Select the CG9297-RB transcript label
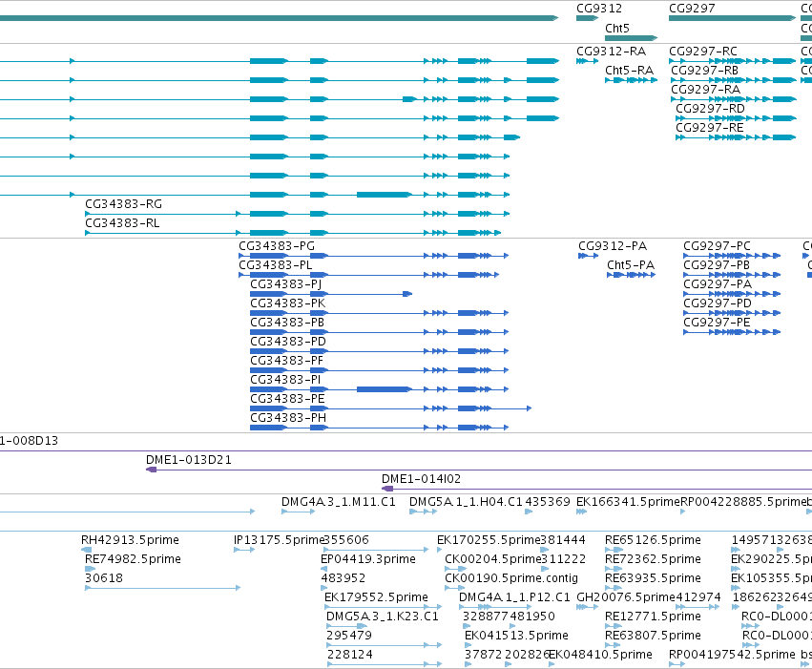This screenshot has height=669, width=812. coord(705,71)
